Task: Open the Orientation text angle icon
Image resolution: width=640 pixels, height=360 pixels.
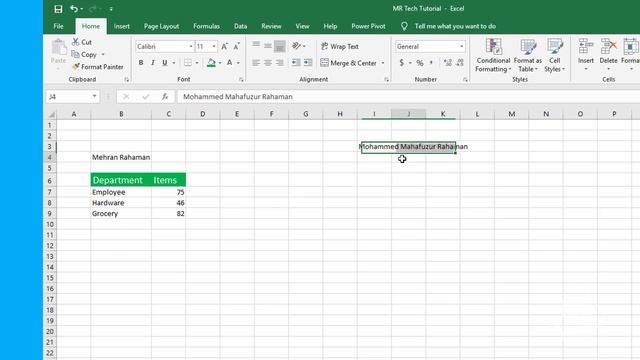Action: (296, 46)
